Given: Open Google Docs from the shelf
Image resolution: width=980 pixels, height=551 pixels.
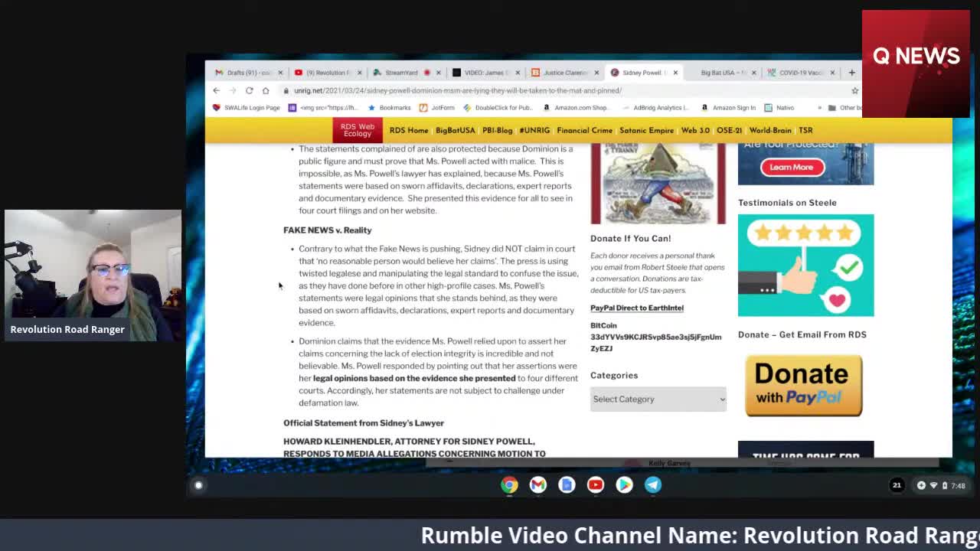Looking at the screenshot, I should point(567,484).
